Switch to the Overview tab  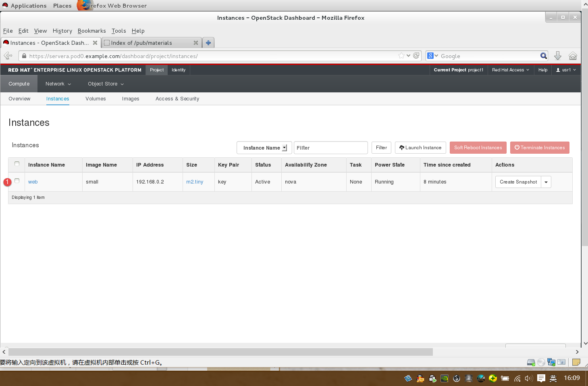(x=19, y=99)
